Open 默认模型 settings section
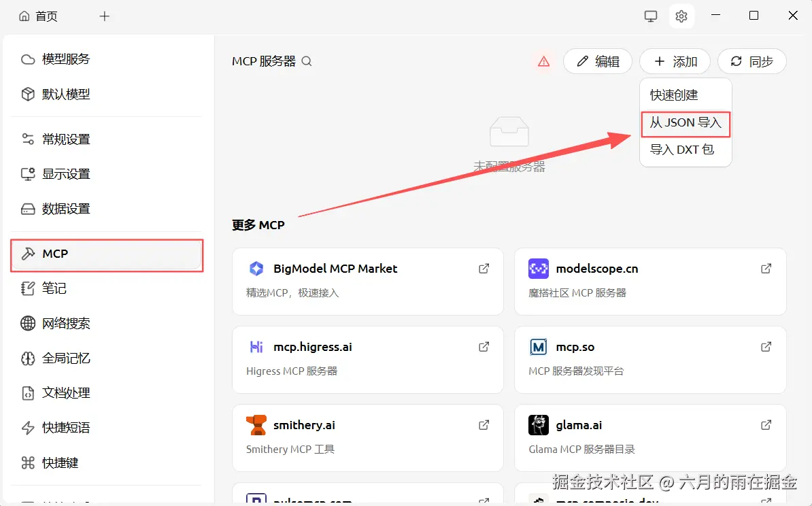 (x=106, y=95)
